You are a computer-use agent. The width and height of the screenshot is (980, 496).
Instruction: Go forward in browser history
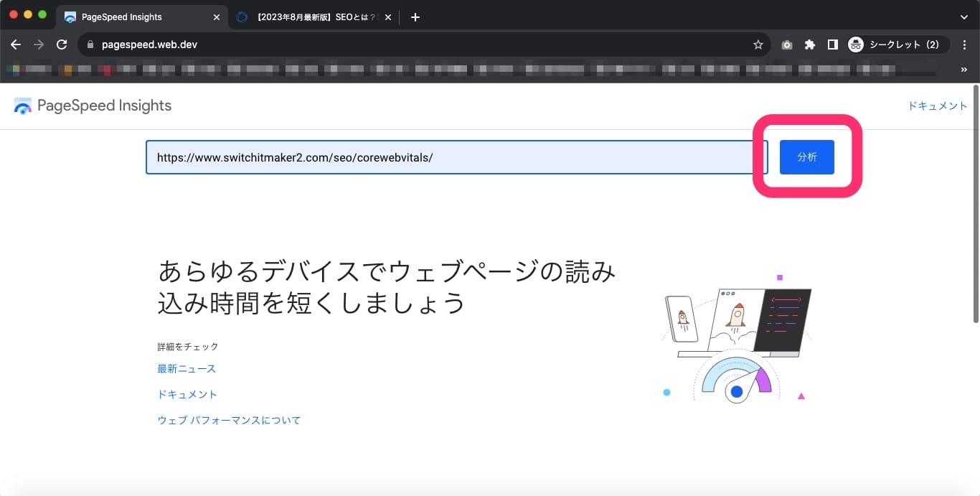coord(39,45)
